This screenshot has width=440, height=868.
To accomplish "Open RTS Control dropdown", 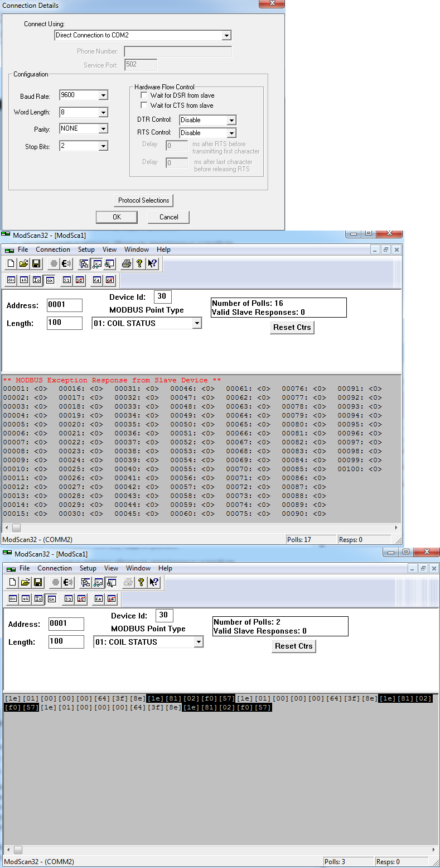I will (231, 133).
